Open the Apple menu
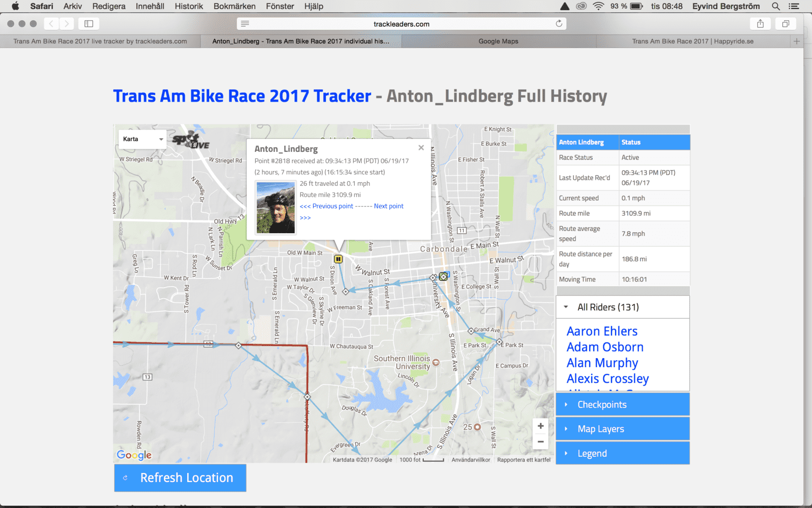The height and width of the screenshot is (508, 812). pos(15,6)
